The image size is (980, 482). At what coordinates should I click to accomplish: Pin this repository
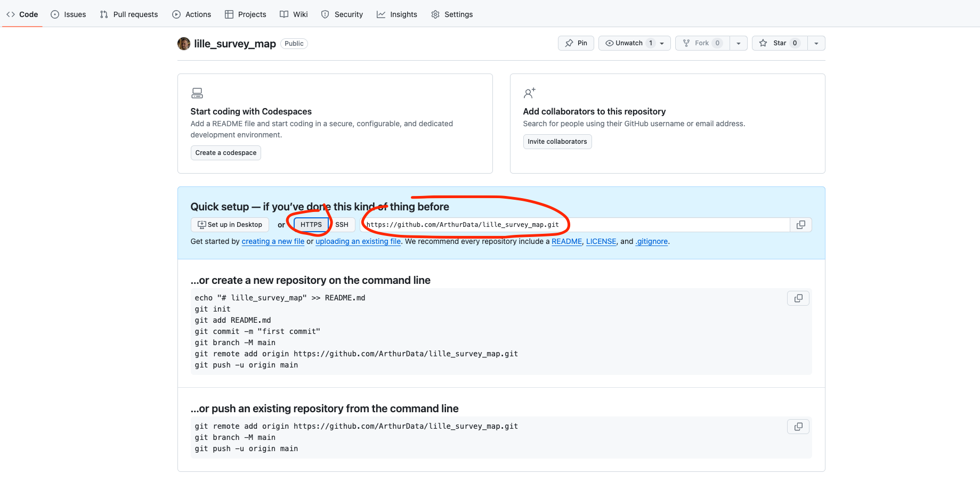[576, 43]
